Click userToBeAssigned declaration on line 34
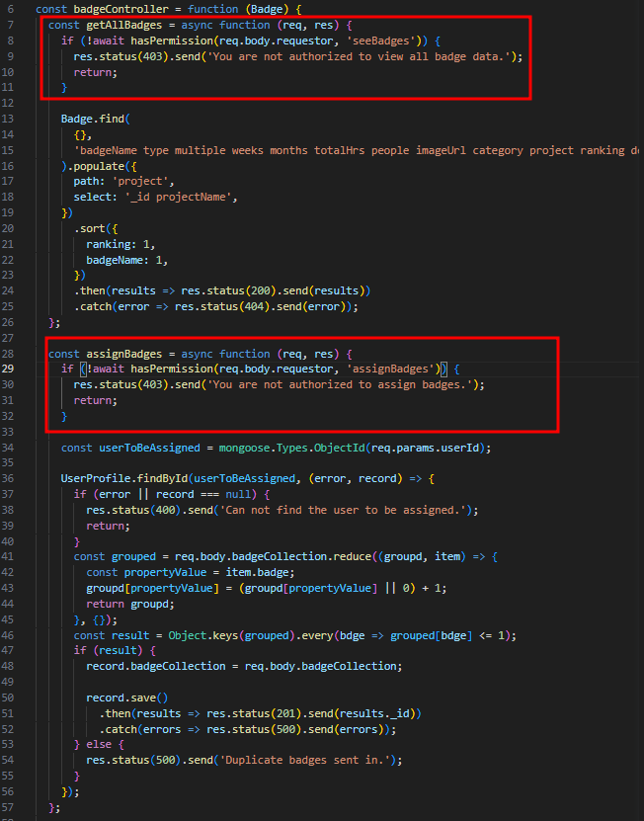This screenshot has height=821, width=644. tap(149, 448)
